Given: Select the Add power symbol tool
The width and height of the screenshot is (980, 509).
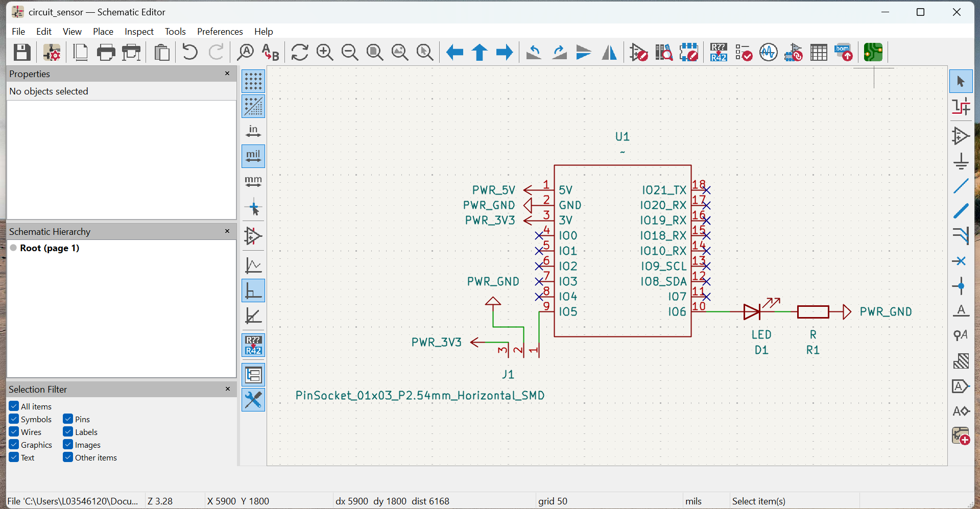Looking at the screenshot, I should point(961,161).
